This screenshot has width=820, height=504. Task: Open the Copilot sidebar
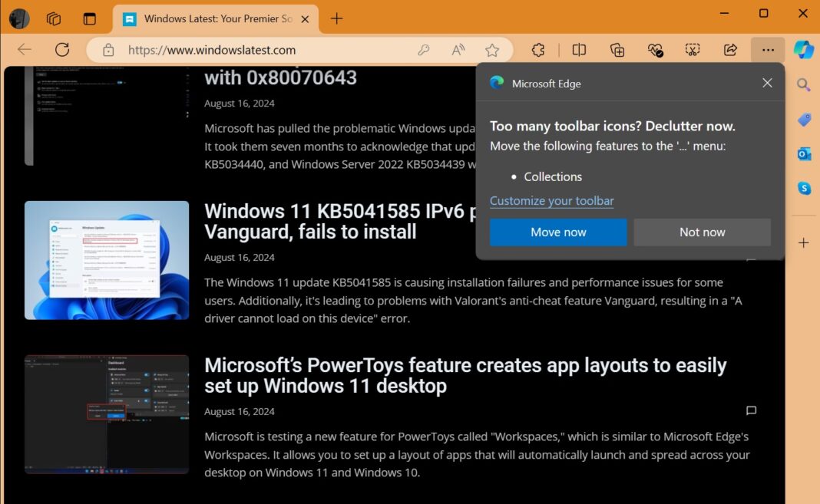(803, 49)
